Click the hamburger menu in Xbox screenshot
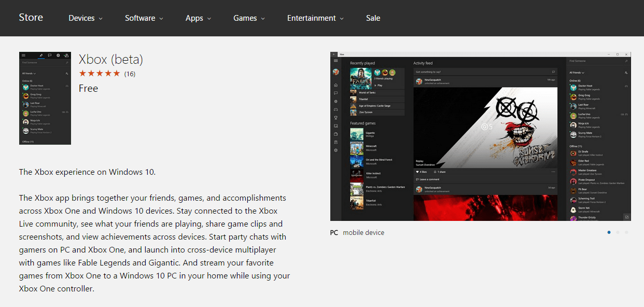This screenshot has height=307, width=644. click(x=336, y=61)
